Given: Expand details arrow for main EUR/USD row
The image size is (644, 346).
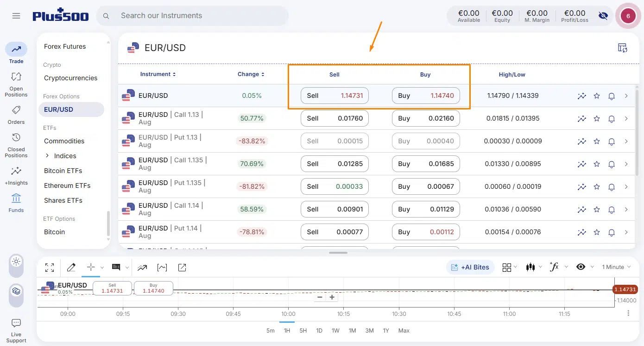Looking at the screenshot, I should coord(626,96).
